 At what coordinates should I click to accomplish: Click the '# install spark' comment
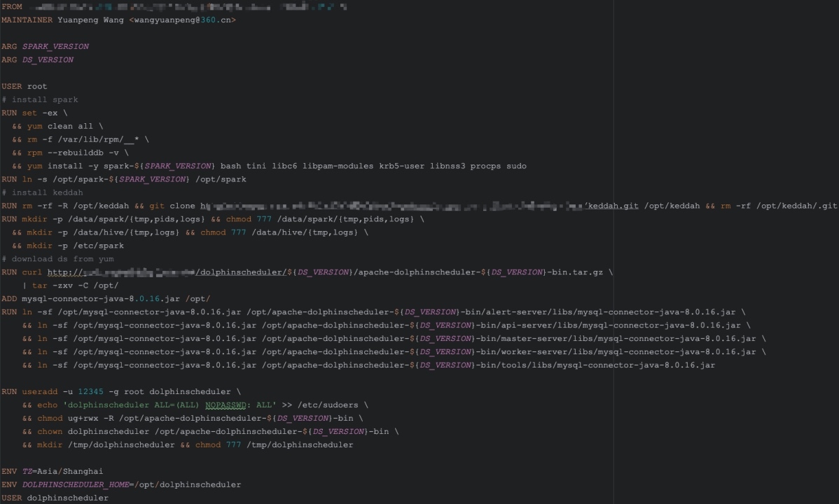[40, 99]
